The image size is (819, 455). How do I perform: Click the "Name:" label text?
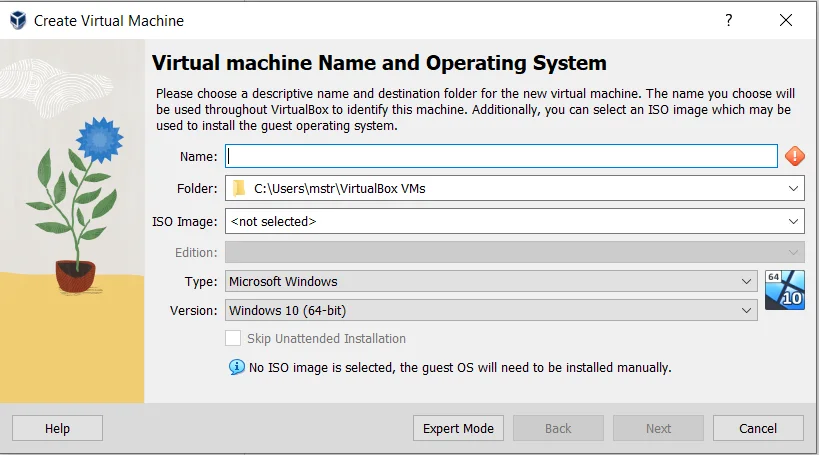(198, 157)
